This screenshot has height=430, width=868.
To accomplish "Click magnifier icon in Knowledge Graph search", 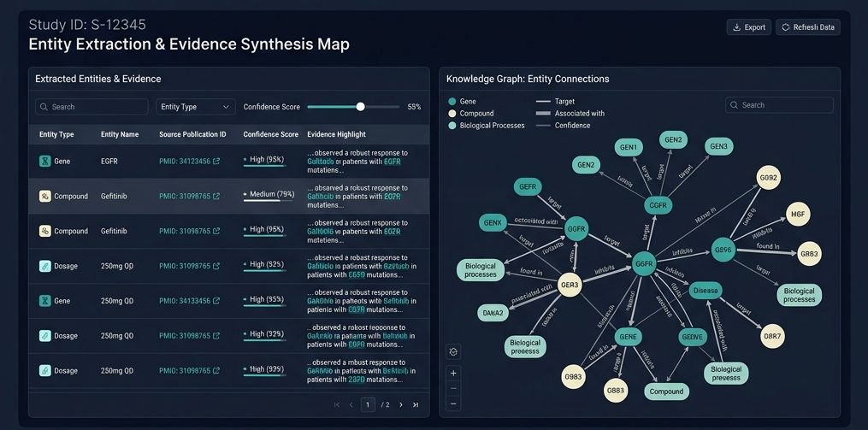I will 734,105.
